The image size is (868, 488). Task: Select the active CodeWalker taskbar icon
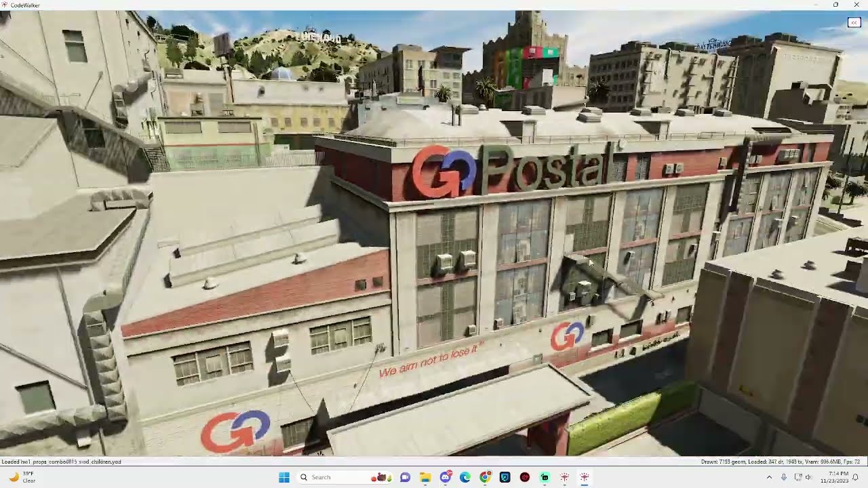[585, 477]
